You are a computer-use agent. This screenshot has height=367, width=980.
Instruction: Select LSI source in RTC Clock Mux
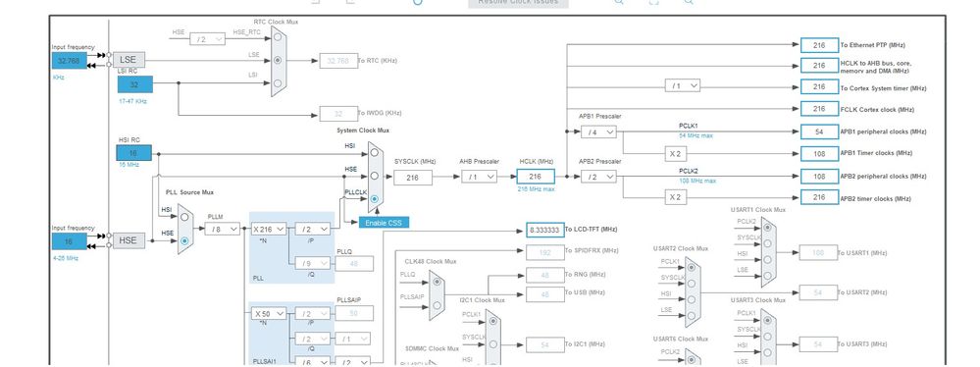(x=278, y=83)
